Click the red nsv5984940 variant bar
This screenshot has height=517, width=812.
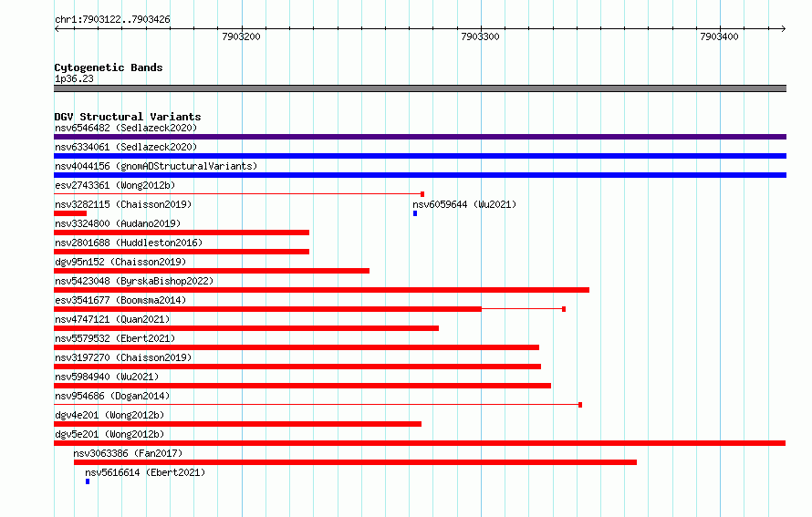point(302,386)
